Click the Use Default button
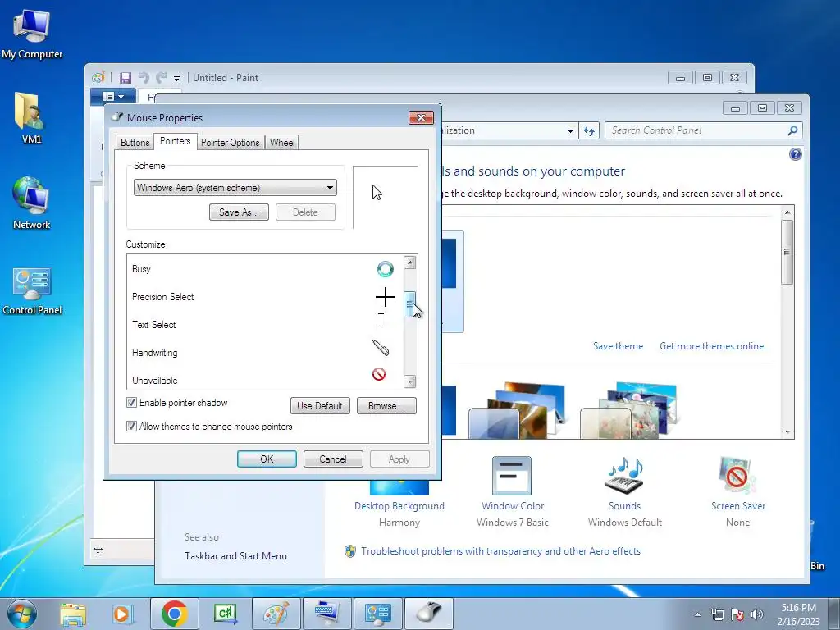 point(320,405)
